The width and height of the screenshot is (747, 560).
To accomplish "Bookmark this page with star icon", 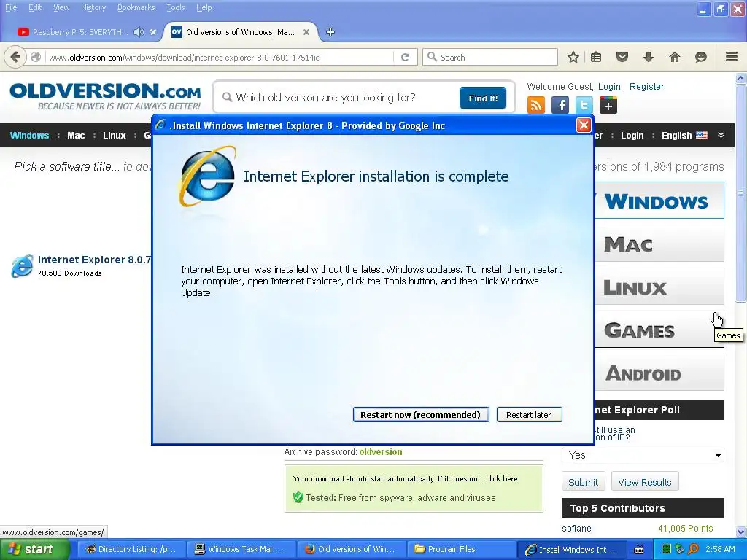I will point(573,57).
